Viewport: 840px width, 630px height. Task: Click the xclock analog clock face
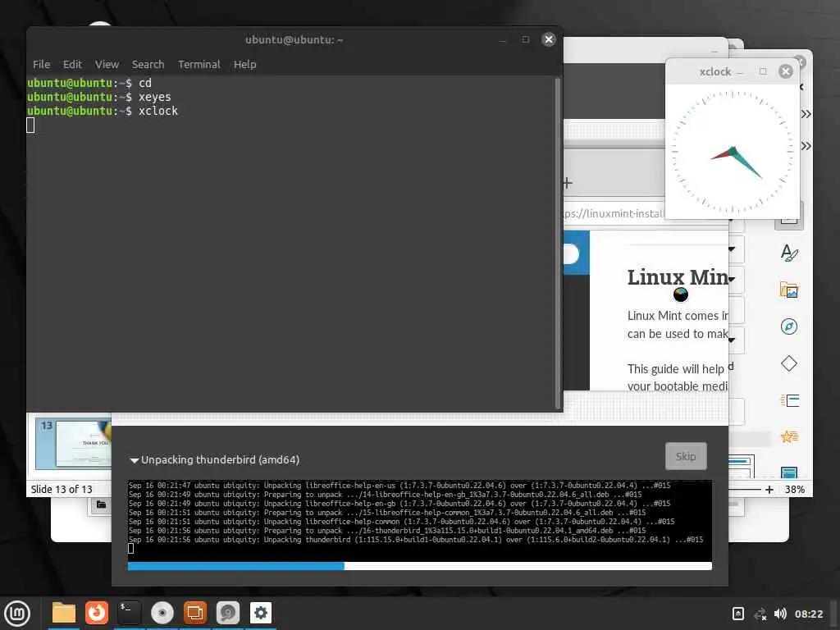click(733, 152)
